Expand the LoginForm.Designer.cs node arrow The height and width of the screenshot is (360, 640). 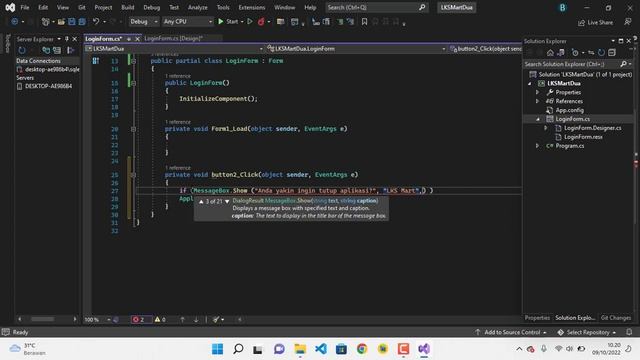(x=546, y=128)
